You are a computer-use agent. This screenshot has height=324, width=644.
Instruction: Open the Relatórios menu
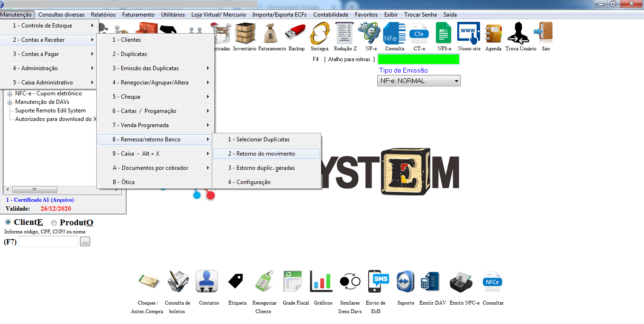pyautogui.click(x=103, y=15)
